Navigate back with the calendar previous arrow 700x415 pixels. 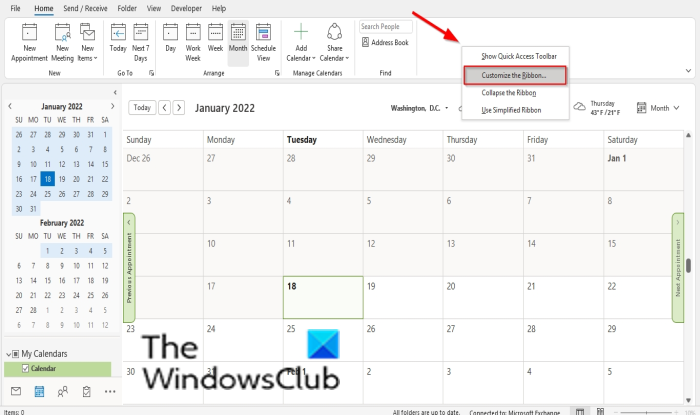(164, 108)
